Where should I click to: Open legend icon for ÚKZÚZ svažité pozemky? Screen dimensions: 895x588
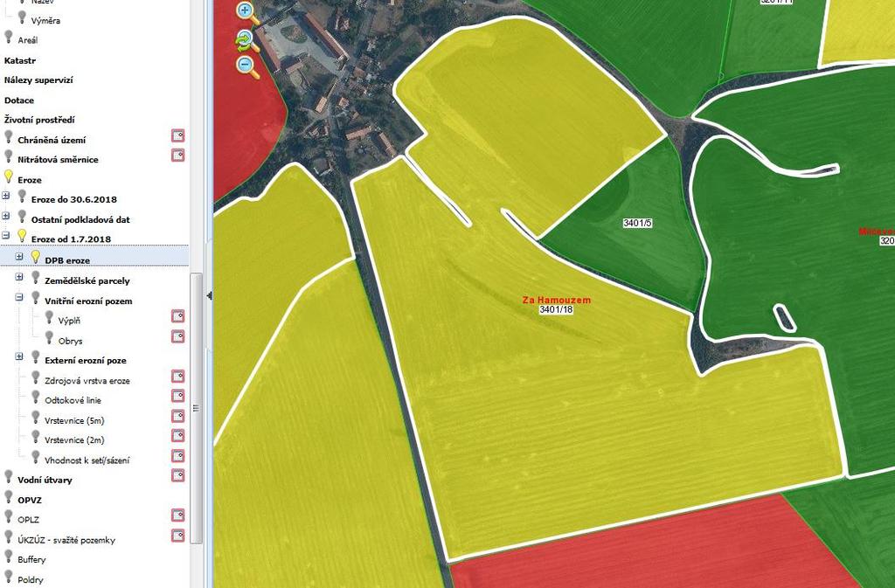pos(178,536)
